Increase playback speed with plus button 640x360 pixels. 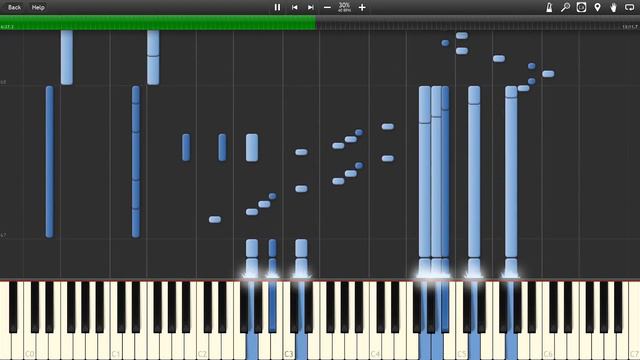[x=362, y=7]
